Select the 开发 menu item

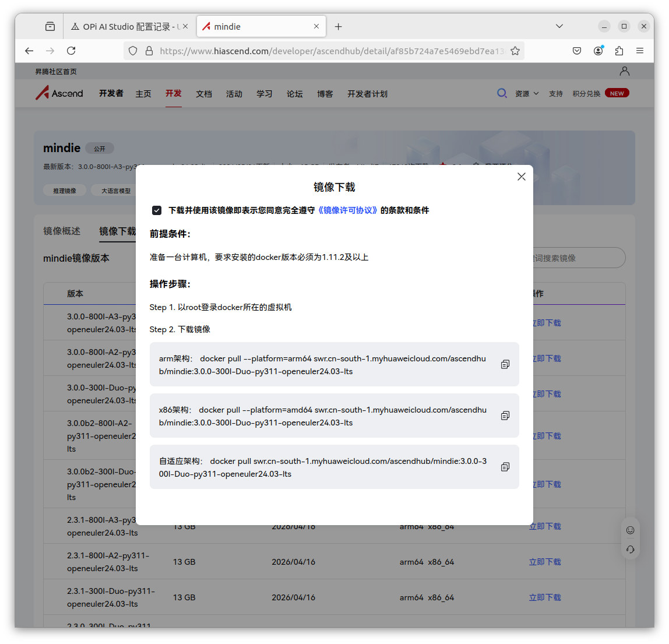(174, 93)
